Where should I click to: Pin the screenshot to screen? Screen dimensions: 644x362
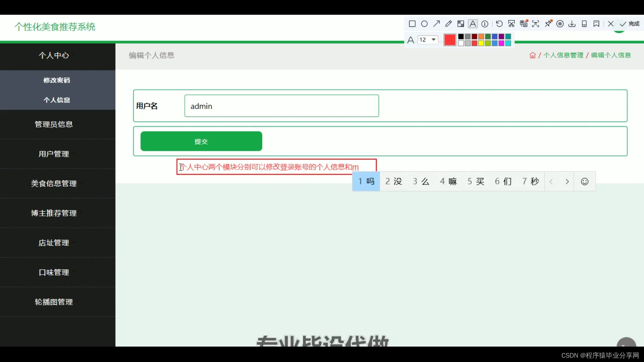548,24
